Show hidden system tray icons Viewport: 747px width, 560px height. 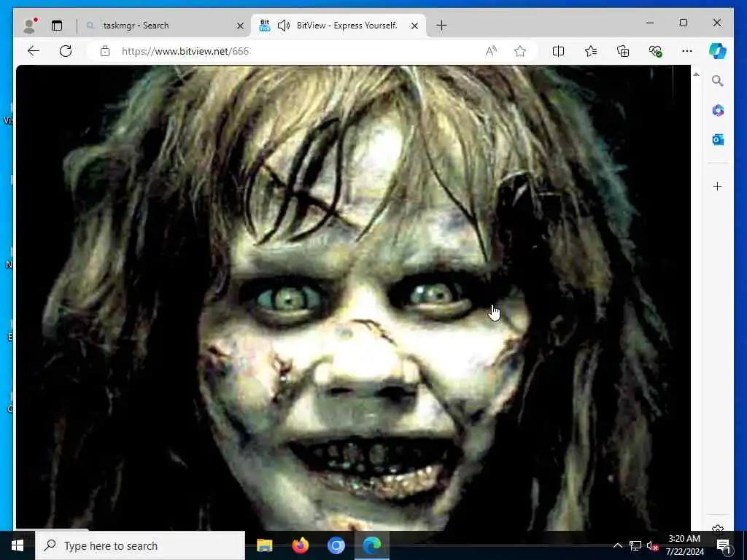point(617,545)
